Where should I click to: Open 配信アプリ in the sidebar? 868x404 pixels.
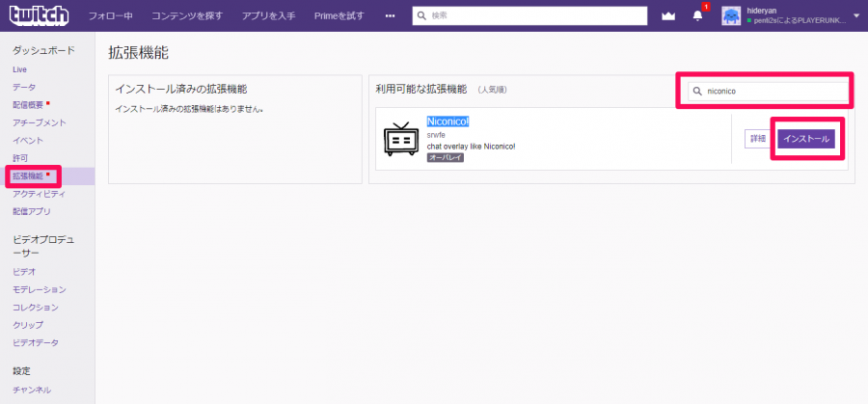(32, 211)
